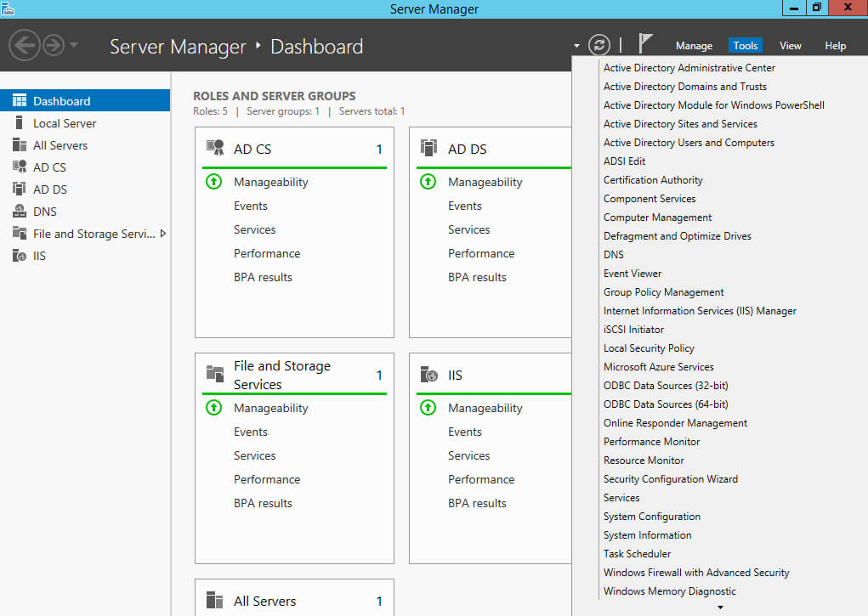868x616 pixels.
Task: Open Local Security Policy
Action: coord(649,348)
